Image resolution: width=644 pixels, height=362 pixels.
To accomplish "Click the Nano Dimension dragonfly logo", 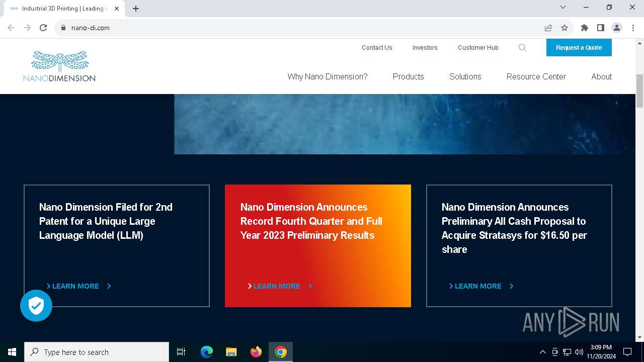I will point(59,66).
